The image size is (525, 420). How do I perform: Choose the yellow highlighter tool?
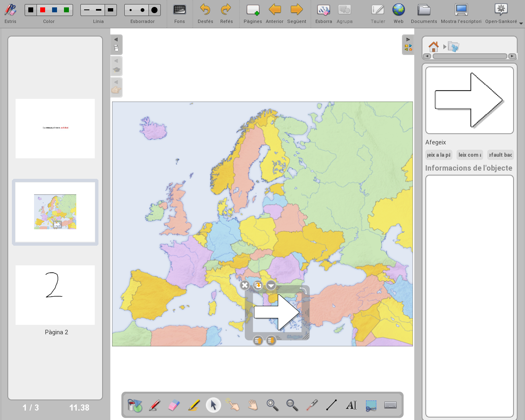[x=194, y=405]
